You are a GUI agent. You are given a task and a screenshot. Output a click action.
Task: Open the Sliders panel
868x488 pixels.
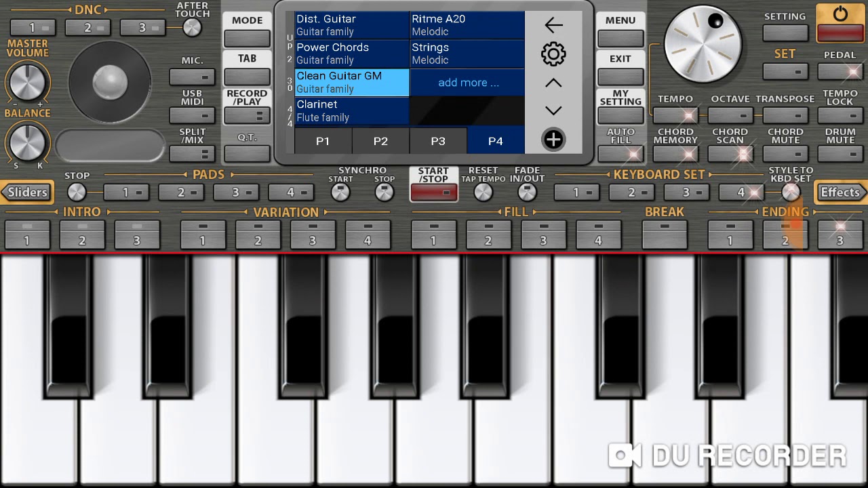click(x=27, y=192)
